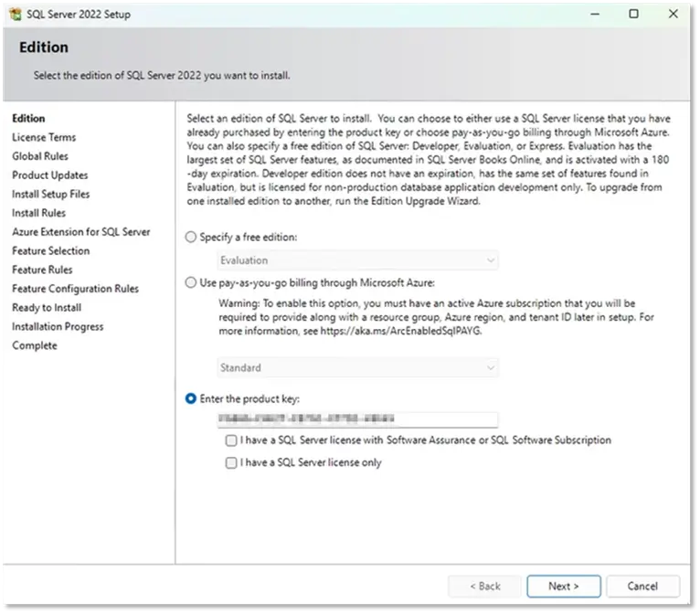Maximize the SQL Server 2022 Setup window
700x614 pixels.
[x=633, y=14]
